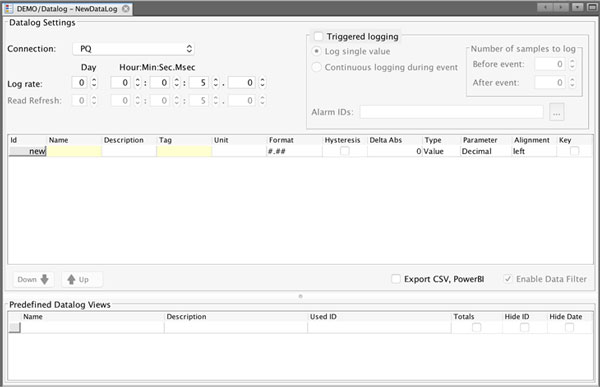Click the Alignment column header

click(x=534, y=140)
